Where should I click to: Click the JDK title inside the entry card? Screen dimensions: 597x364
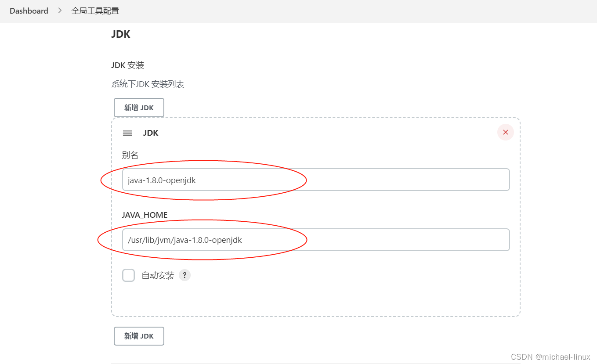[x=151, y=133]
